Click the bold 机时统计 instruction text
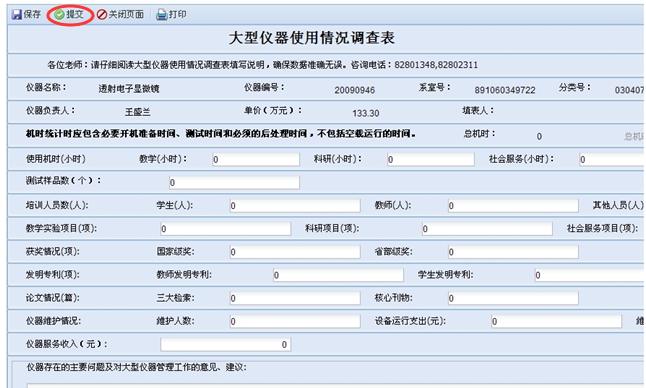 click(221, 133)
